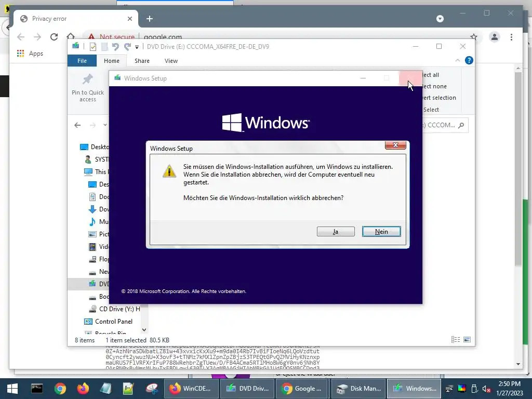The image size is (532, 399).
Task: Select the DVD drive tree item
Action: click(x=99, y=284)
